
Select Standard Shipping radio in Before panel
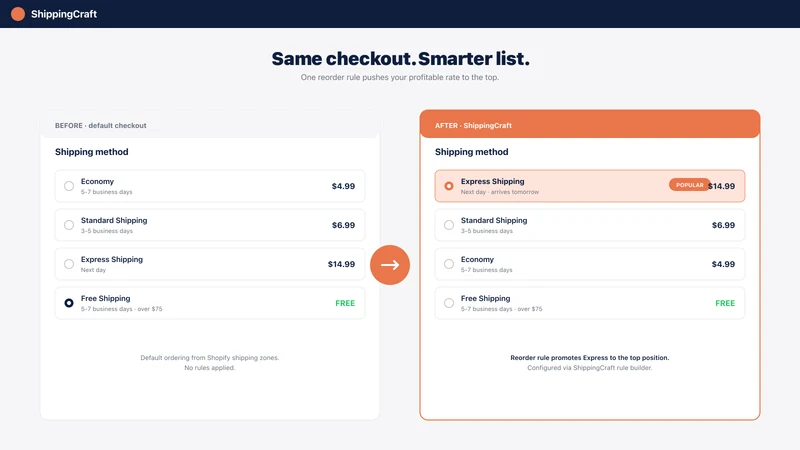(x=69, y=225)
